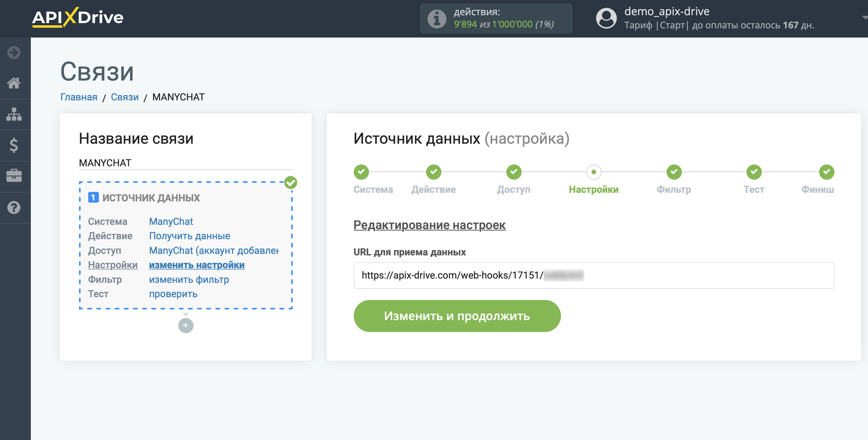868x440 pixels.
Task: Open the ManyChat account access link
Action: [x=214, y=250]
